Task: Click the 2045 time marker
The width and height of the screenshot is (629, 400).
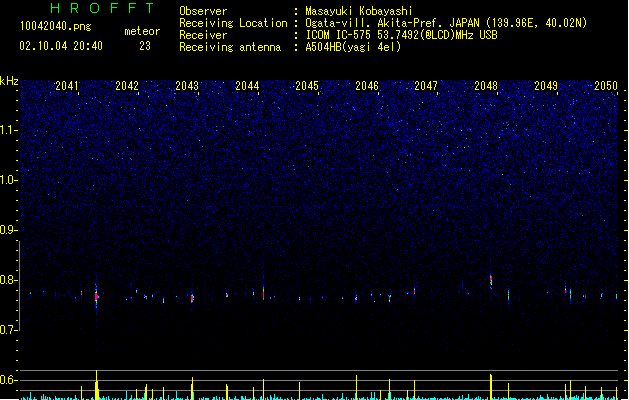Action: pyautogui.click(x=307, y=86)
